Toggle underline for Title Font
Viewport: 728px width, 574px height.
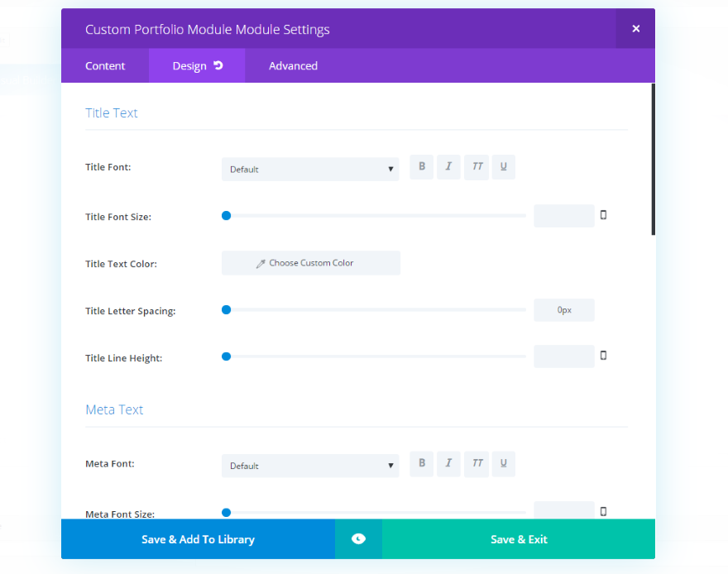pyautogui.click(x=503, y=167)
